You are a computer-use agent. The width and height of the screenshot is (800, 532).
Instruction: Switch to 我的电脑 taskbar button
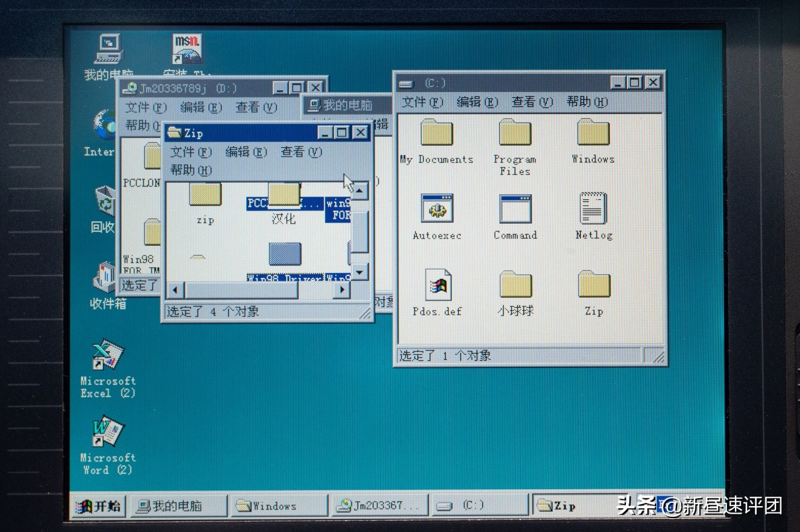click(x=178, y=506)
